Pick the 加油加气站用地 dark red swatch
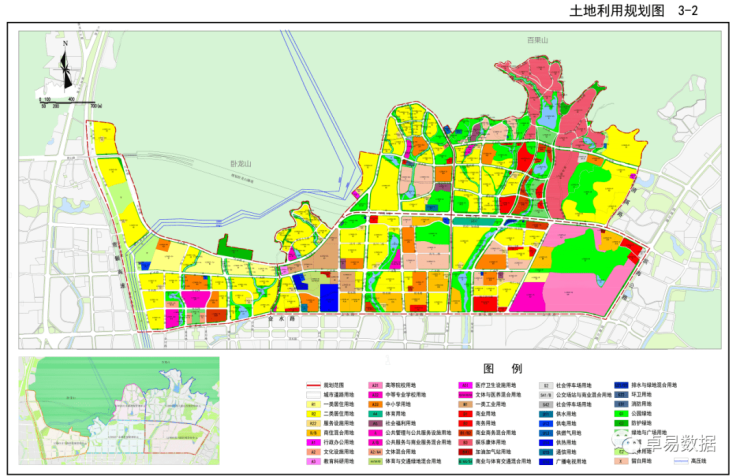Image resolution: width=740 pixels, height=476 pixels. coord(465,452)
